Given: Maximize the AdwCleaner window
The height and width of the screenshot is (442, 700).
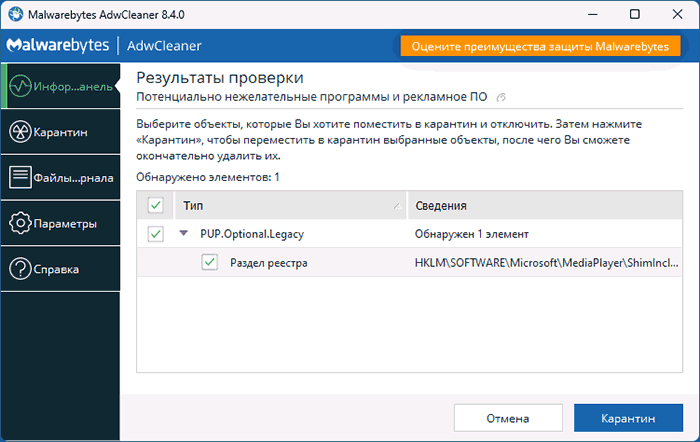Looking at the screenshot, I should click(x=634, y=14).
